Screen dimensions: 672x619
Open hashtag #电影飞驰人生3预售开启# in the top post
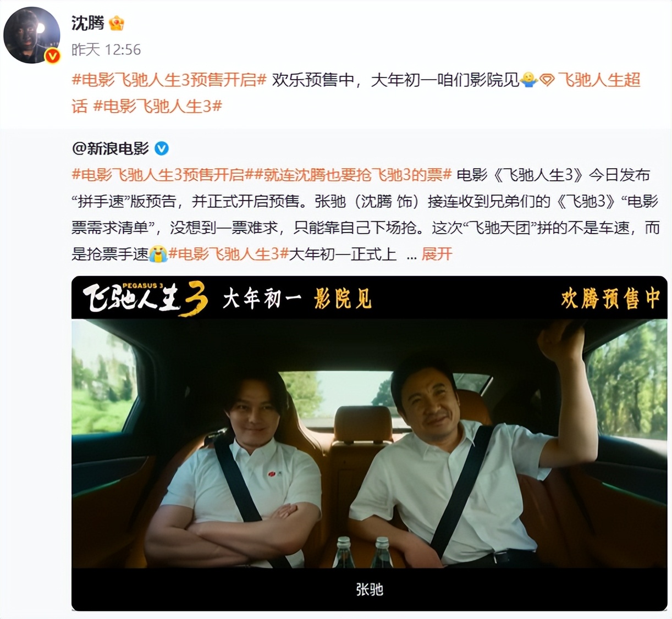click(169, 80)
